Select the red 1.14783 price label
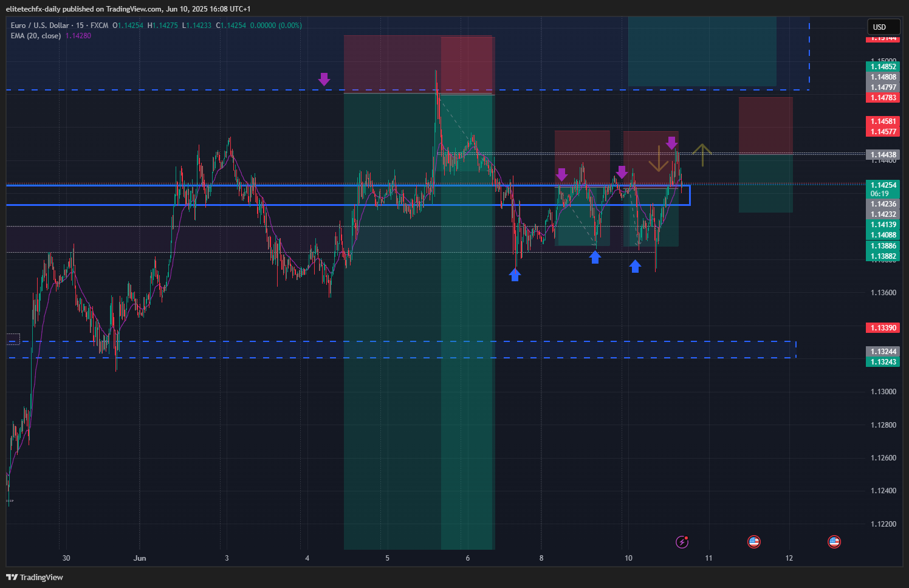909x588 pixels. pyautogui.click(x=883, y=98)
